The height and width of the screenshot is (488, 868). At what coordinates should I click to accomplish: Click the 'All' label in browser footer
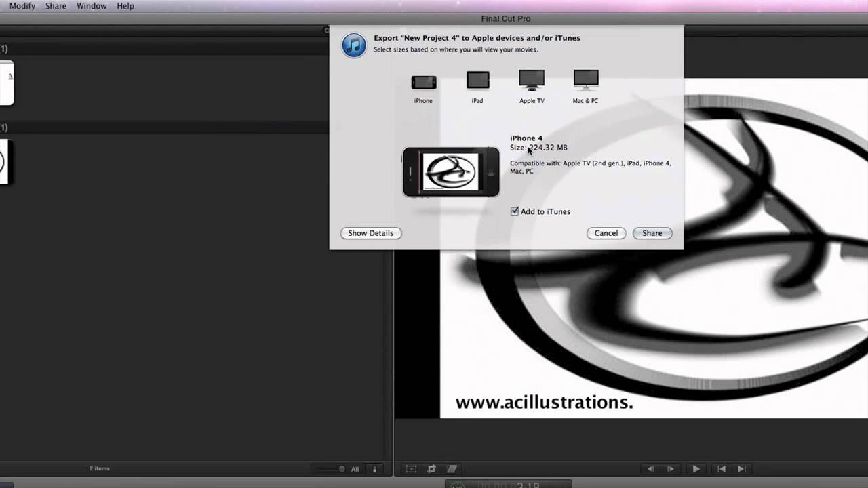pyautogui.click(x=355, y=469)
